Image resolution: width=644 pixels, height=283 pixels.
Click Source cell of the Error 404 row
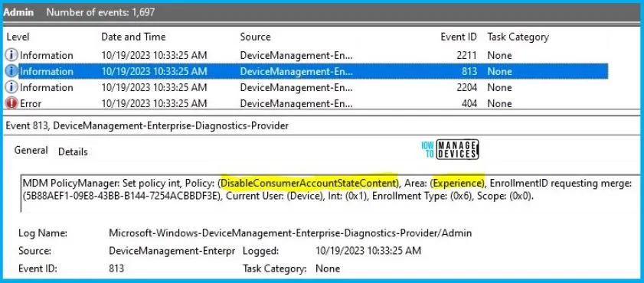pyautogui.click(x=296, y=103)
